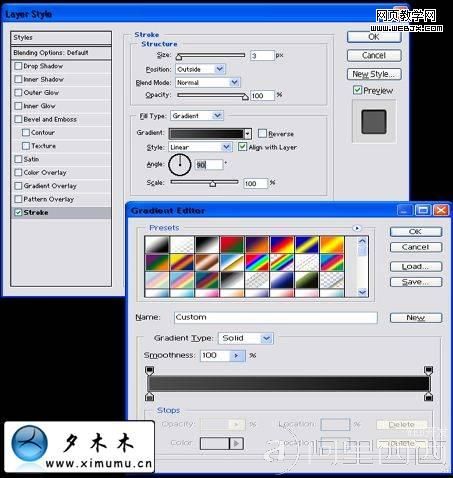Click the left bottom color stop
Screen dimensions: 453x478
[150, 397]
